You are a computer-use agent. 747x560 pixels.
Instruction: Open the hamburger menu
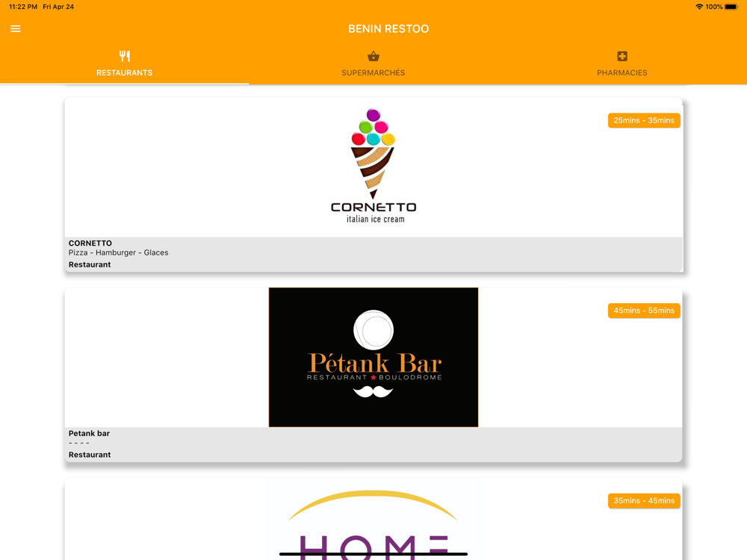15,29
